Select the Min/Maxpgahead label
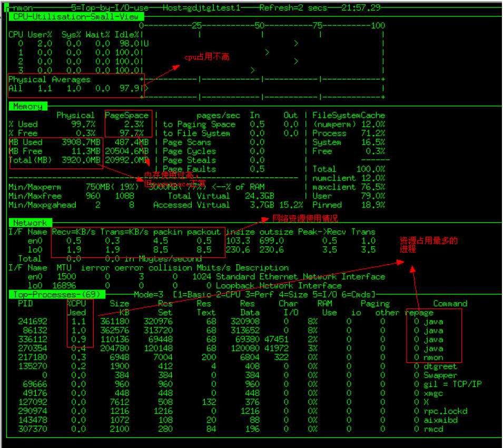Image resolution: width=503 pixels, height=448 pixels. 42,205
